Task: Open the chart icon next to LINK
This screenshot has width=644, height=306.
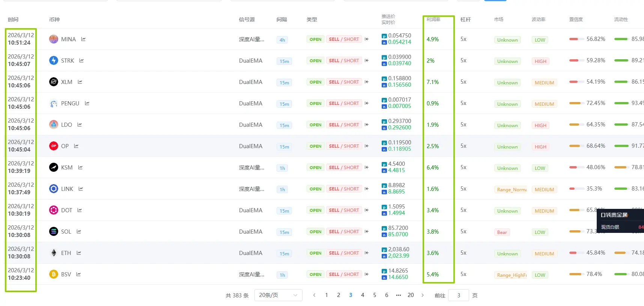Action: click(x=81, y=189)
